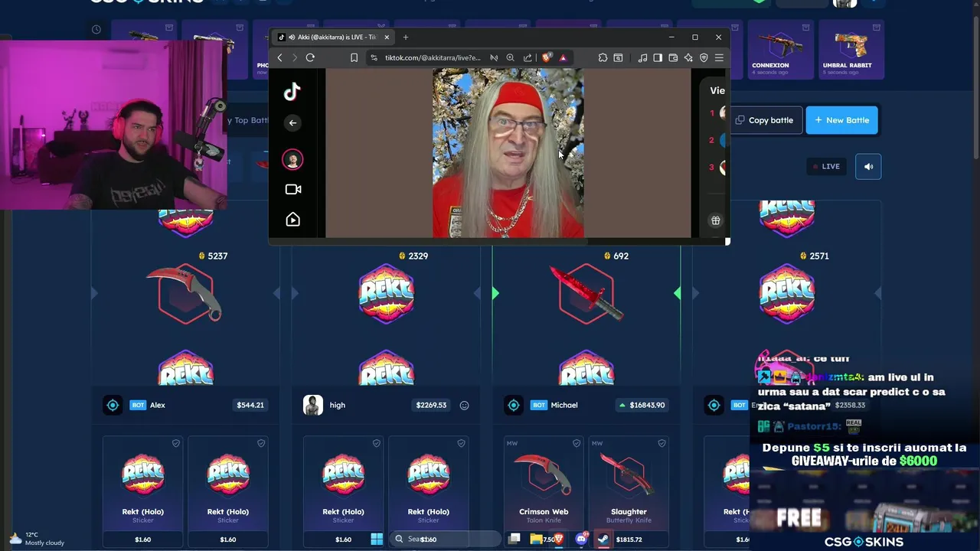Image resolution: width=980 pixels, height=551 pixels.
Task: Open Brave VPN shield icon
Action: 704,57
